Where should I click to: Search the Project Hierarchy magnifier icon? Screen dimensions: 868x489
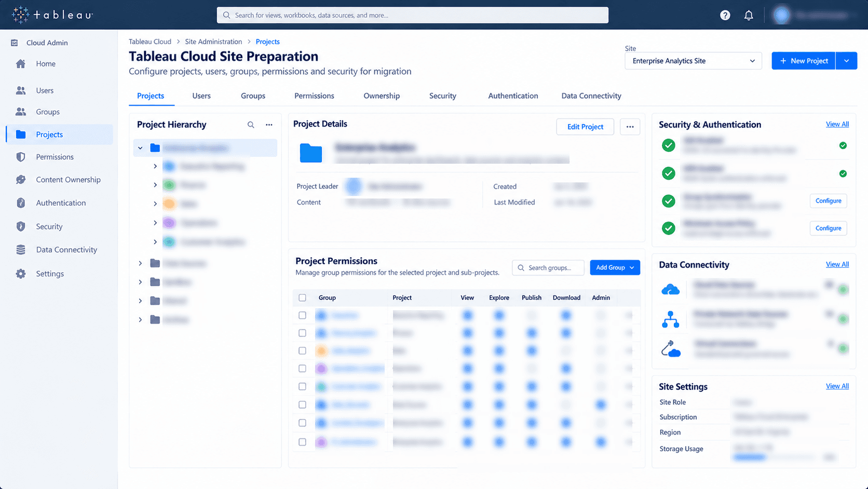(x=251, y=125)
